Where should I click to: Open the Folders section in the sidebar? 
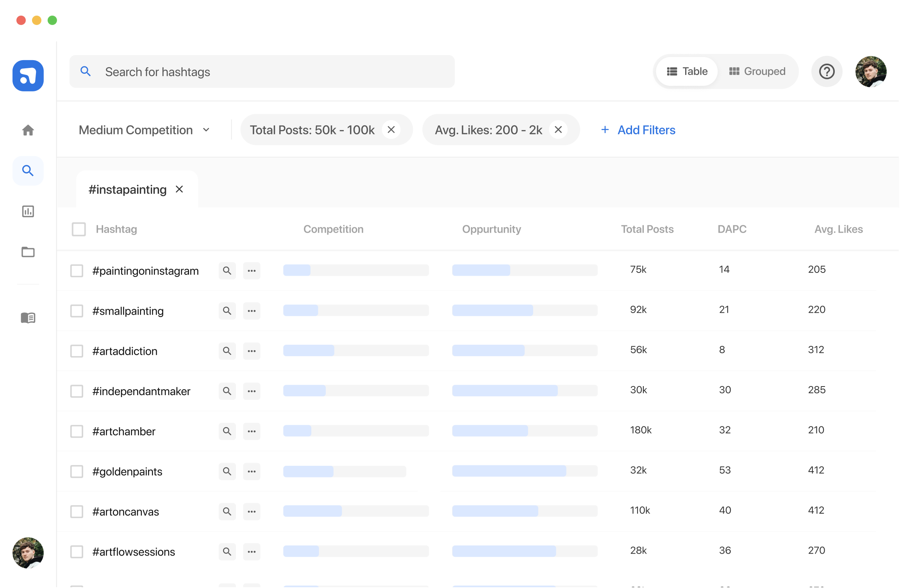coord(28,252)
